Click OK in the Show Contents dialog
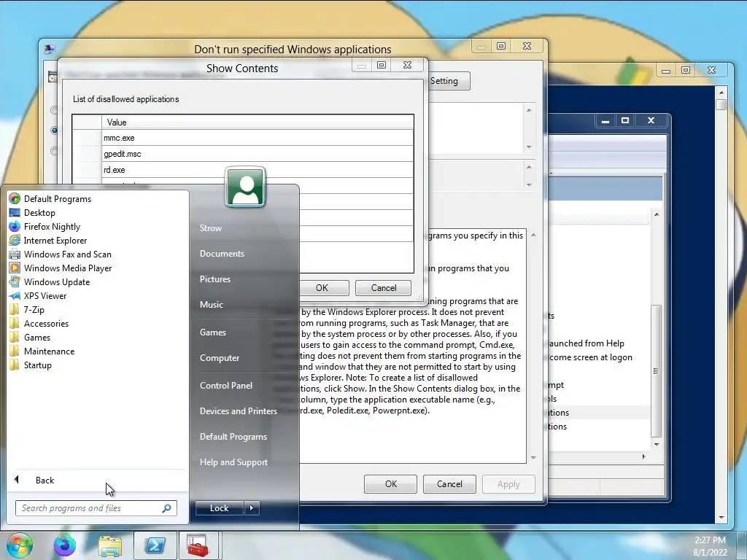The height and width of the screenshot is (560, 747). [x=322, y=287]
